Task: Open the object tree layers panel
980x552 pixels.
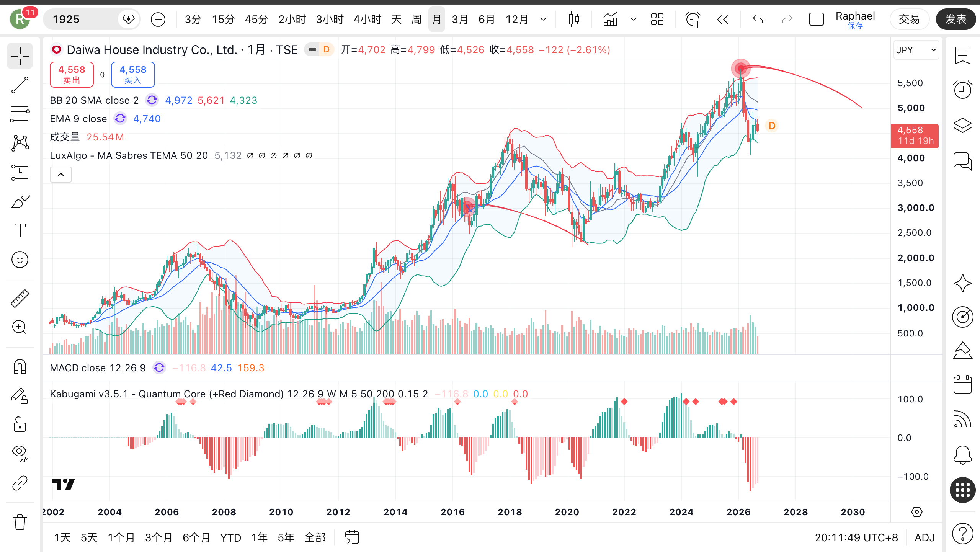Action: [x=962, y=125]
